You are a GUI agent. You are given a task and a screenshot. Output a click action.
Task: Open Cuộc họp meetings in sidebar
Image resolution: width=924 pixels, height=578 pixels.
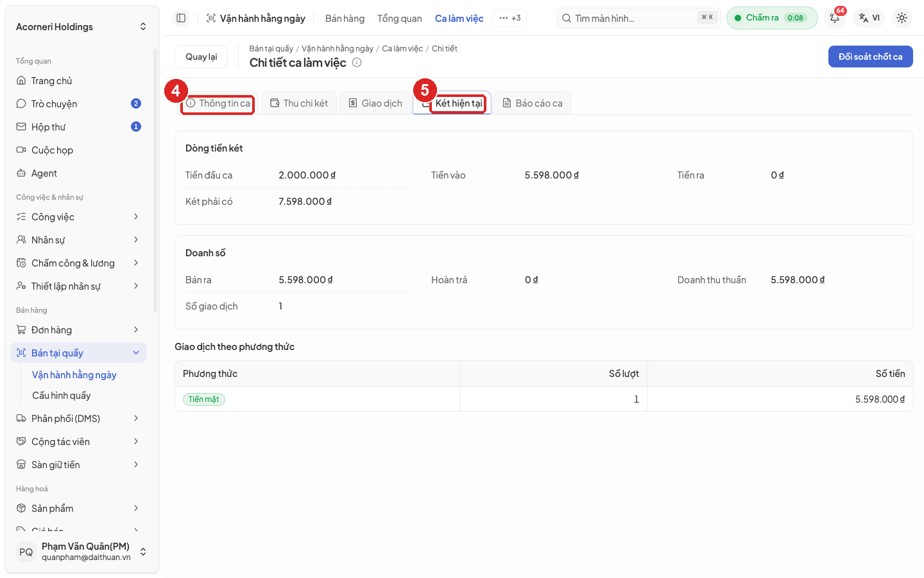78,150
